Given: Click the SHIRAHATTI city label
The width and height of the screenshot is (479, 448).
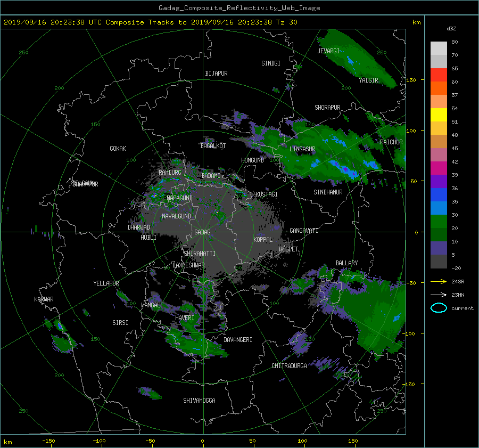Looking at the screenshot, I should tap(200, 254).
